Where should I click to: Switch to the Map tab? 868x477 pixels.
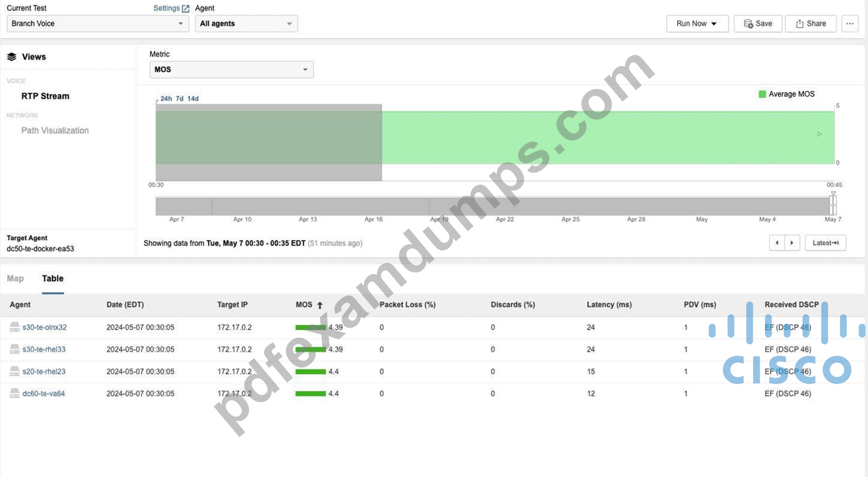pos(15,278)
